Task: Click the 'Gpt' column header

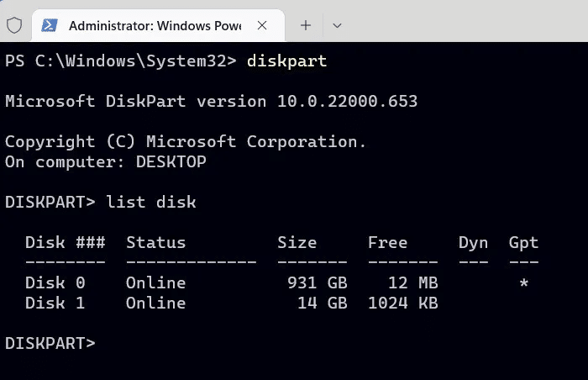Action: pos(523,243)
